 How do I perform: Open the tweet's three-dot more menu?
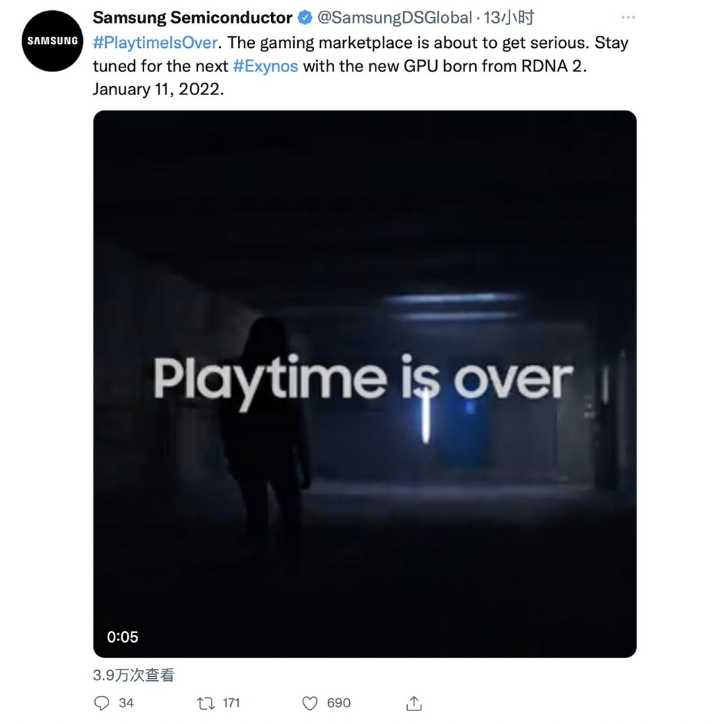pos(628,17)
